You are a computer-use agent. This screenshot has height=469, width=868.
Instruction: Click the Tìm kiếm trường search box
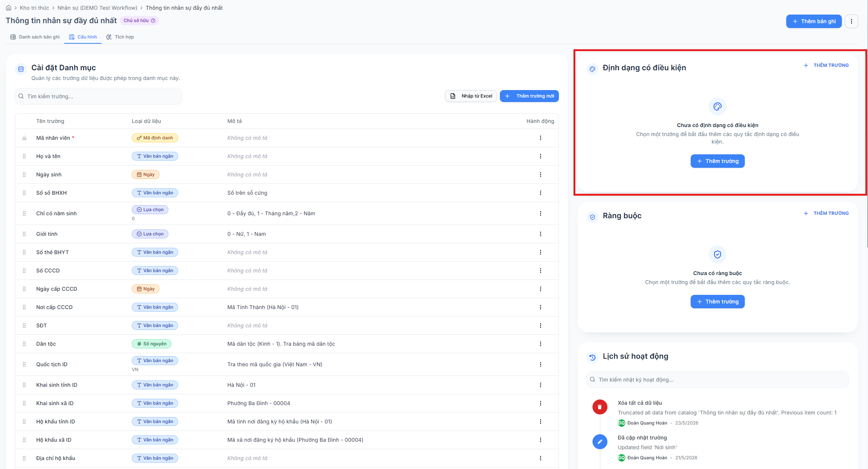99,96
